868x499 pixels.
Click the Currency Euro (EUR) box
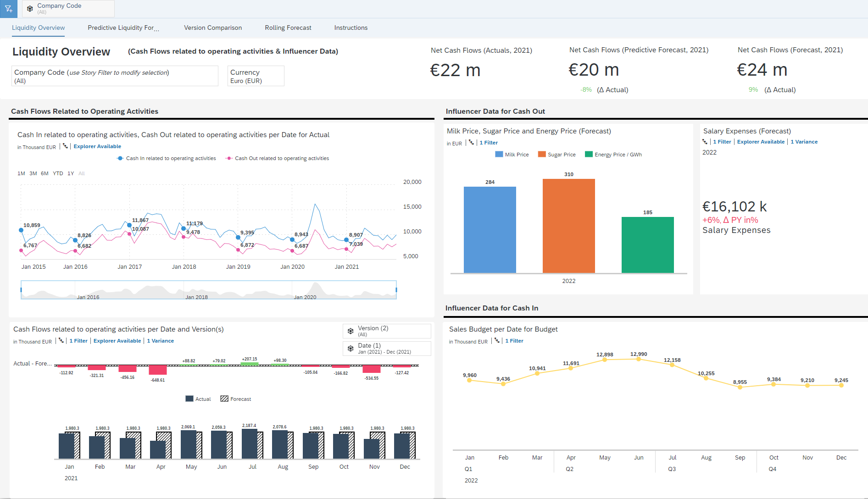pos(256,76)
